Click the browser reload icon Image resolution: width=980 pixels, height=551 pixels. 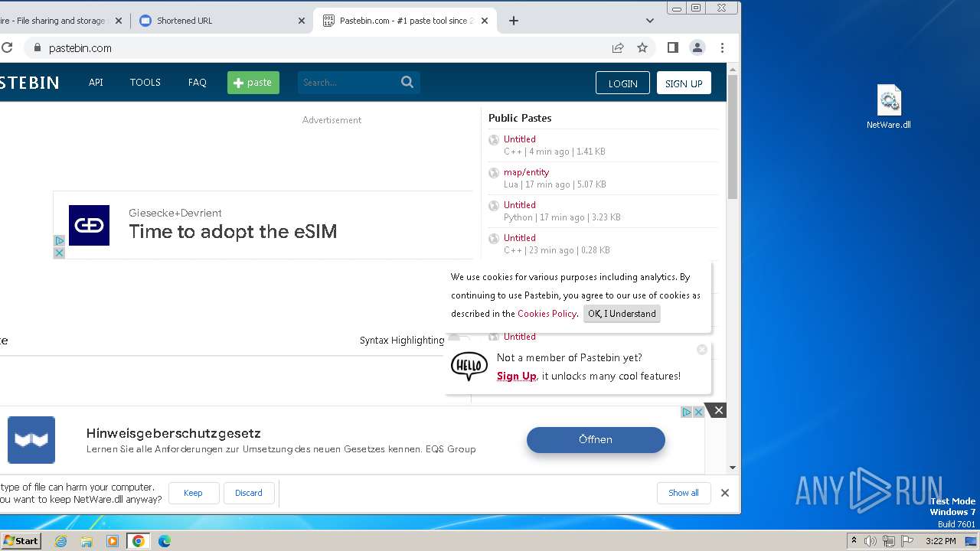click(6, 47)
